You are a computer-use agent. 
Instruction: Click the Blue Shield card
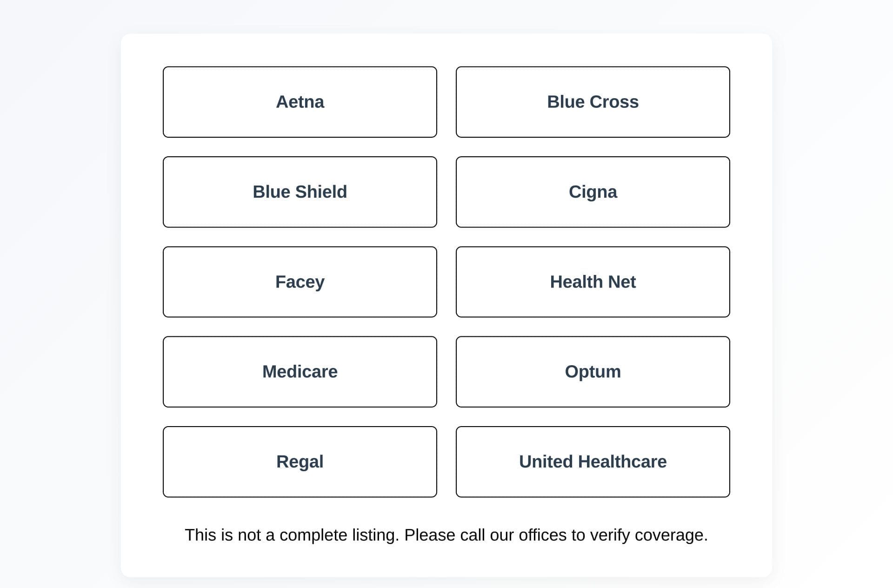pos(300,192)
